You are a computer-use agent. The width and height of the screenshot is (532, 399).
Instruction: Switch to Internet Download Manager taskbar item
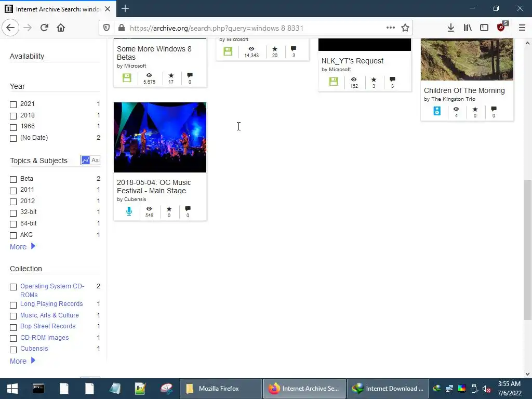click(x=388, y=389)
